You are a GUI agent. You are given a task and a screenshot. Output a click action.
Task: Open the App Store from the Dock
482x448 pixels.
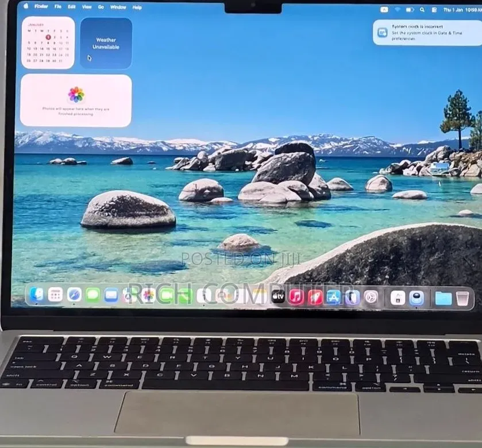click(x=334, y=297)
